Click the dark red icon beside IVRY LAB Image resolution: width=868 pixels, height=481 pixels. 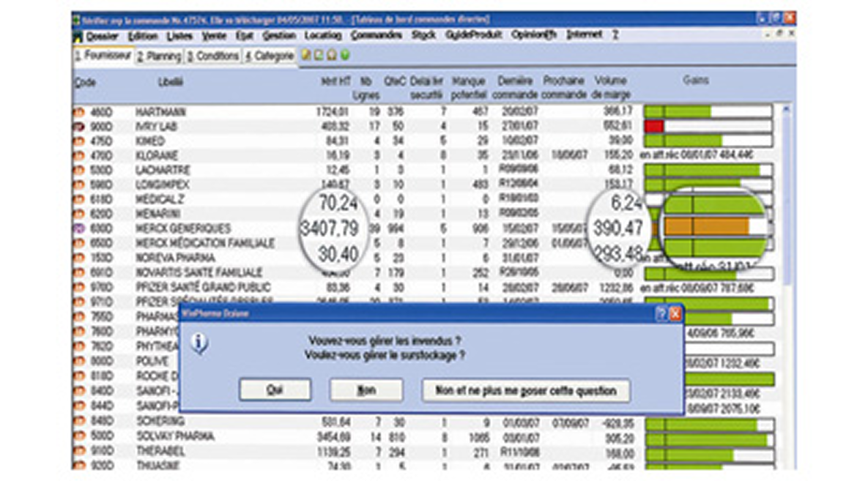click(78, 127)
